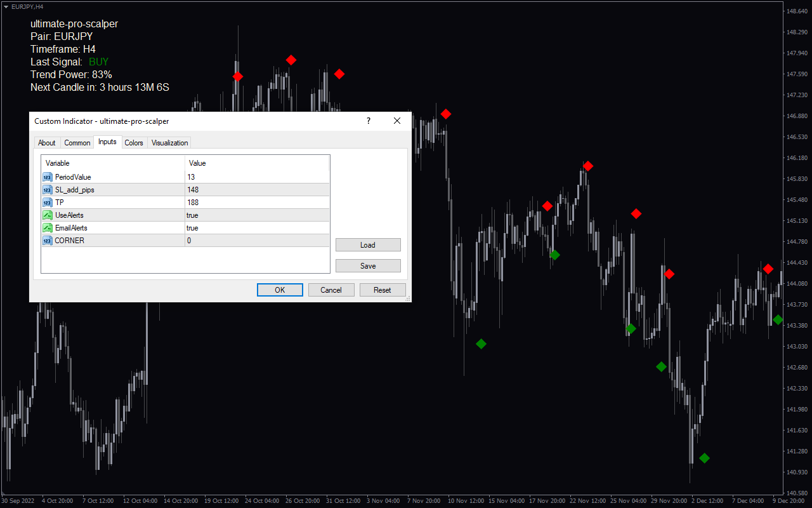Select the Inputs tab
The height and width of the screenshot is (508, 812).
(107, 142)
